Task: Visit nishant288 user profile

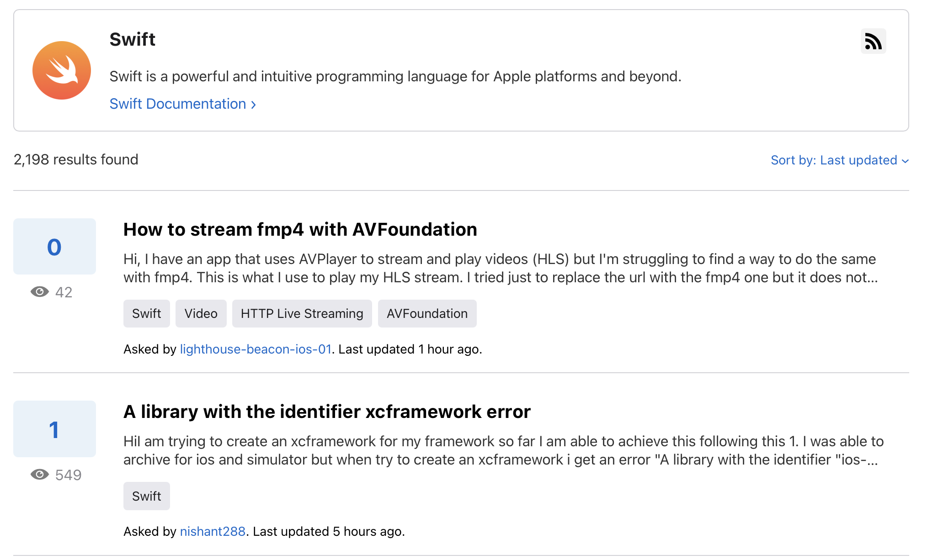Action: click(213, 532)
